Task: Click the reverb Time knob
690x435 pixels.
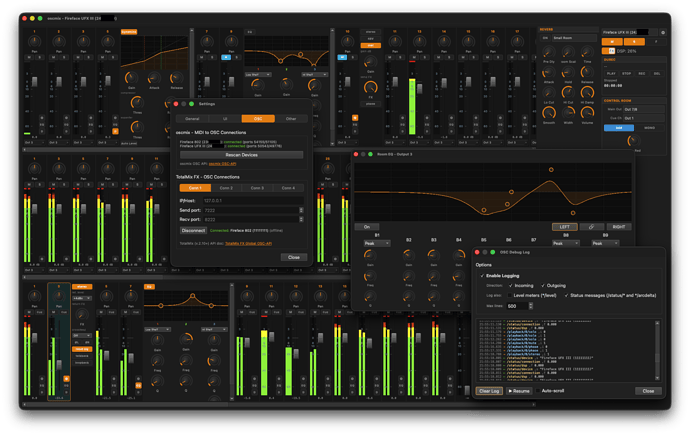Action: tap(587, 52)
